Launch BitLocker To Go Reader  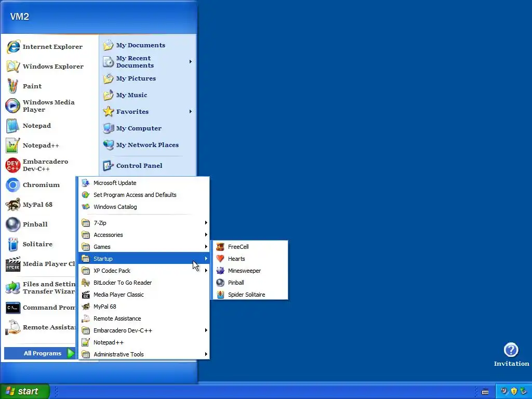pyautogui.click(x=144, y=283)
